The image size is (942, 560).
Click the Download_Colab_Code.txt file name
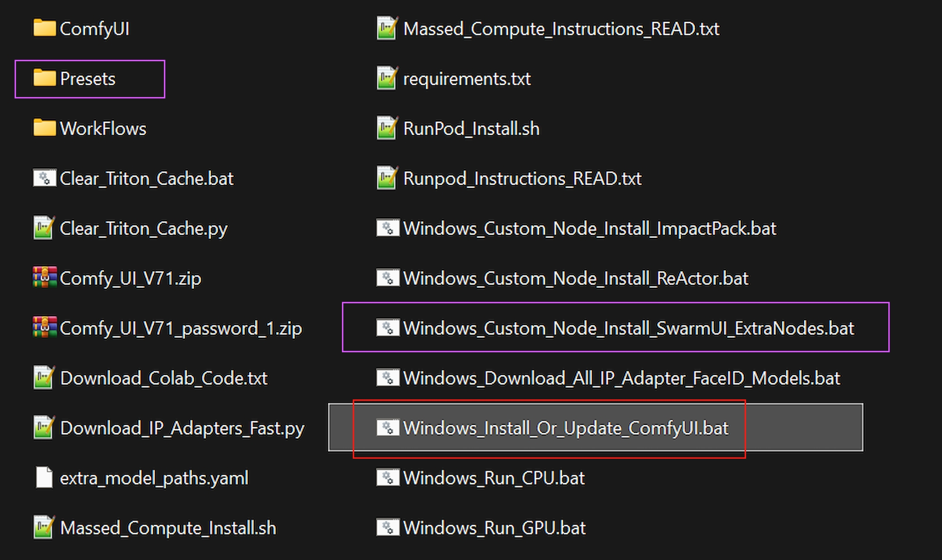click(x=164, y=379)
